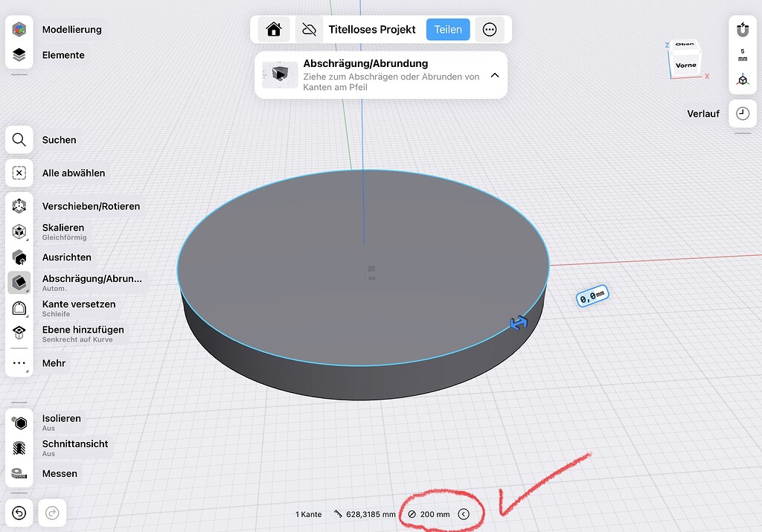The width and height of the screenshot is (762, 532).
Task: Turn on Schnittansicht
Action: click(19, 447)
